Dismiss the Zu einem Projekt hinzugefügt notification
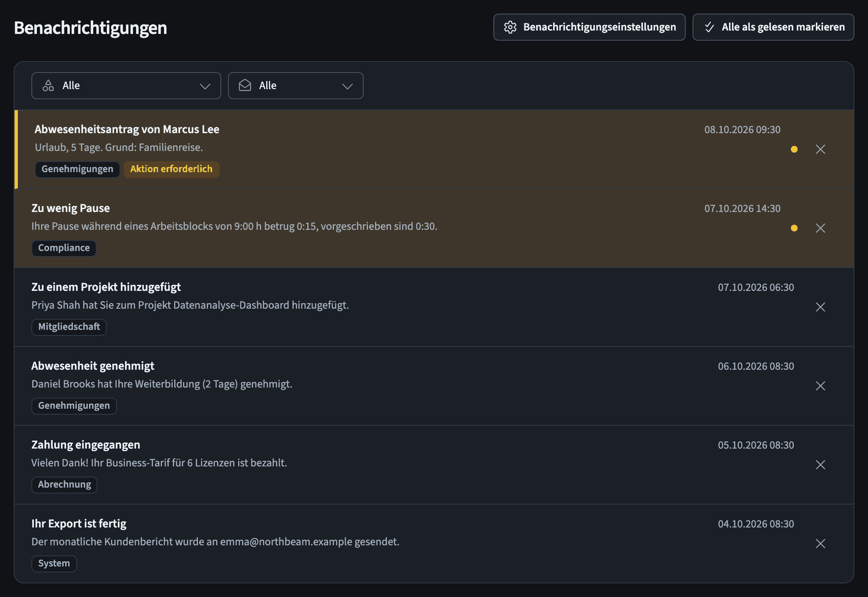 [820, 307]
